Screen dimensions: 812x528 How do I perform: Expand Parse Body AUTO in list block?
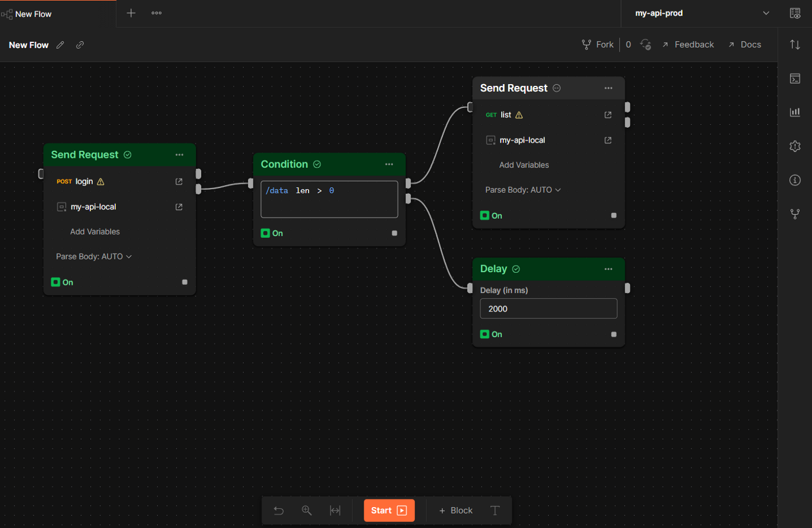[523, 190]
